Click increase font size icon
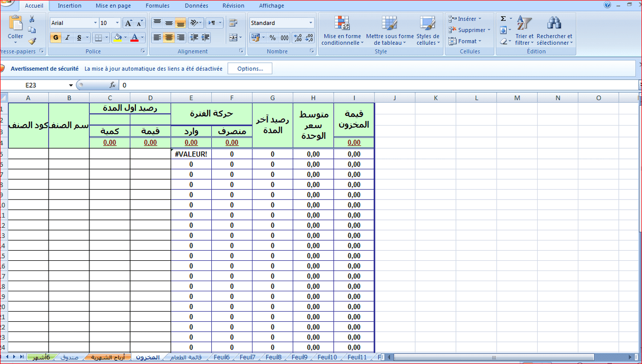This screenshot has height=364, width=642. tap(128, 23)
